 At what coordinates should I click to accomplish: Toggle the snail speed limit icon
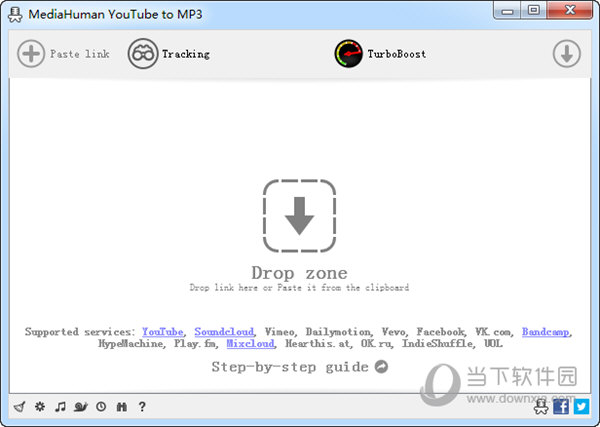[81, 406]
